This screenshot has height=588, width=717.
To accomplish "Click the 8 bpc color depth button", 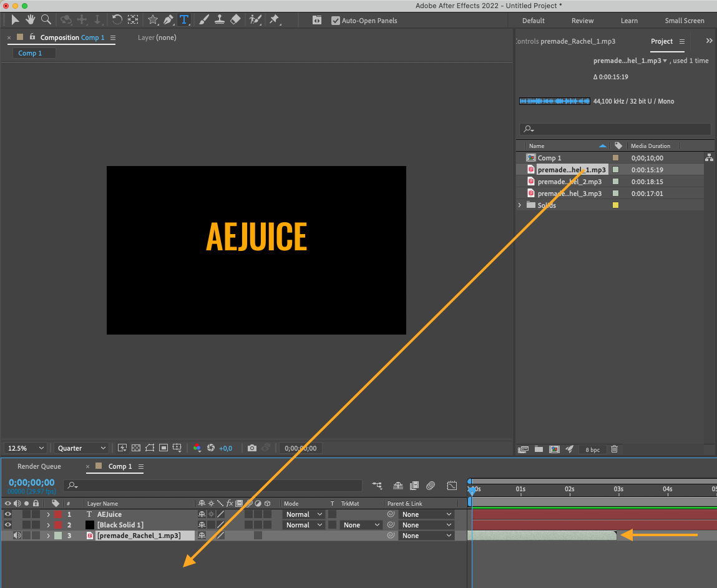I will coord(592,449).
